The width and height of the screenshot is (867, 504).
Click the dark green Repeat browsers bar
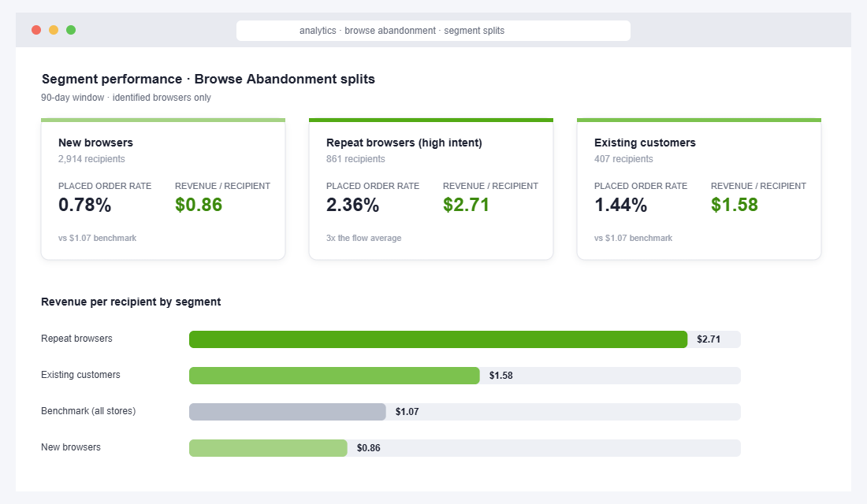[x=438, y=339]
